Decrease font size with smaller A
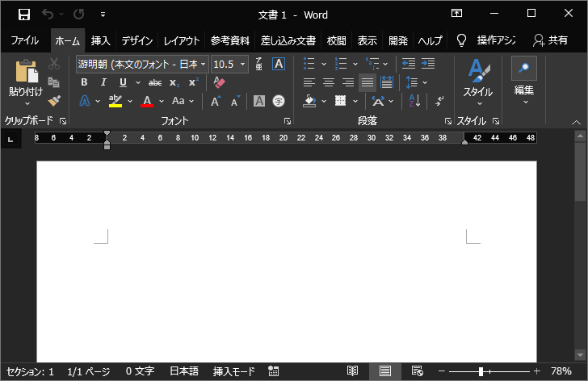 [x=235, y=101]
